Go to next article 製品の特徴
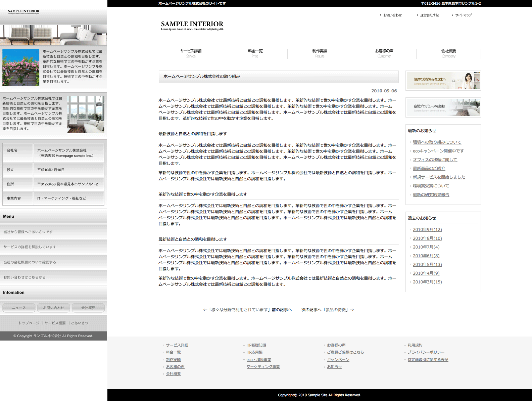This screenshot has width=532, height=401. click(336, 310)
